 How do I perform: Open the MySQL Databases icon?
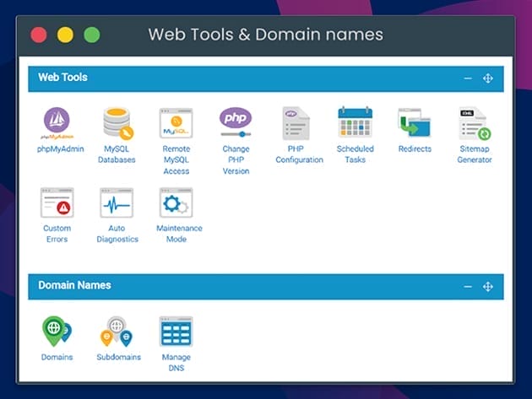coord(117,123)
